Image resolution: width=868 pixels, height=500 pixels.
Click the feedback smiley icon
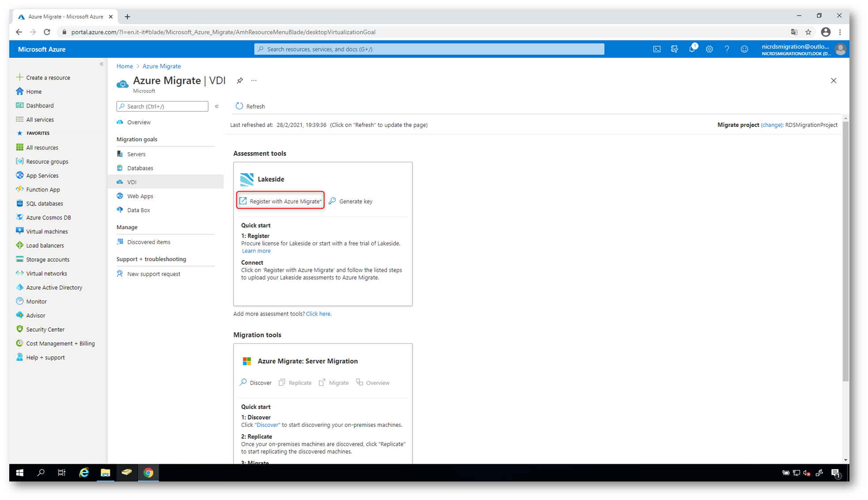744,49
